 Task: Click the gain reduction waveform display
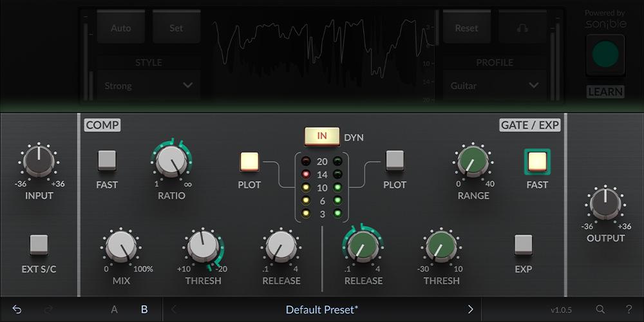[323, 55]
